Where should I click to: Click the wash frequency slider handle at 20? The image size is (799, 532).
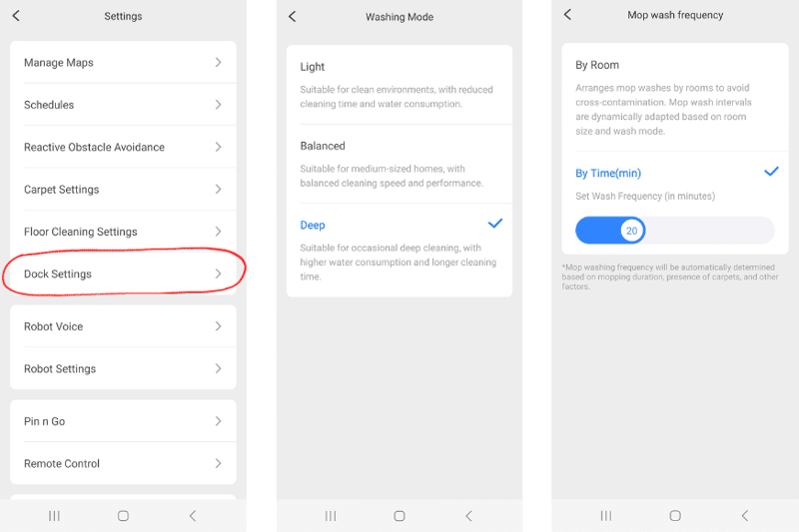tap(632, 231)
